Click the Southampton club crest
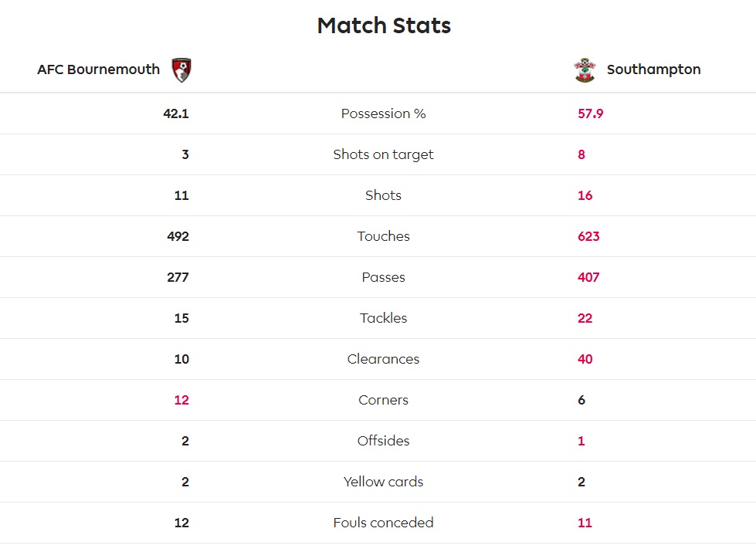Image resolution: width=756 pixels, height=552 pixels. 585,70
